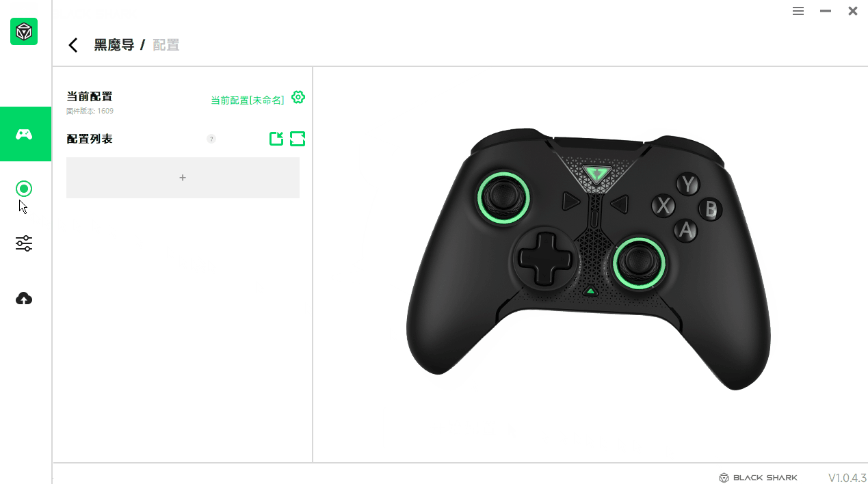Screen dimensions: 868x484
Task: Click the left joystick on controller image
Action: tap(503, 198)
